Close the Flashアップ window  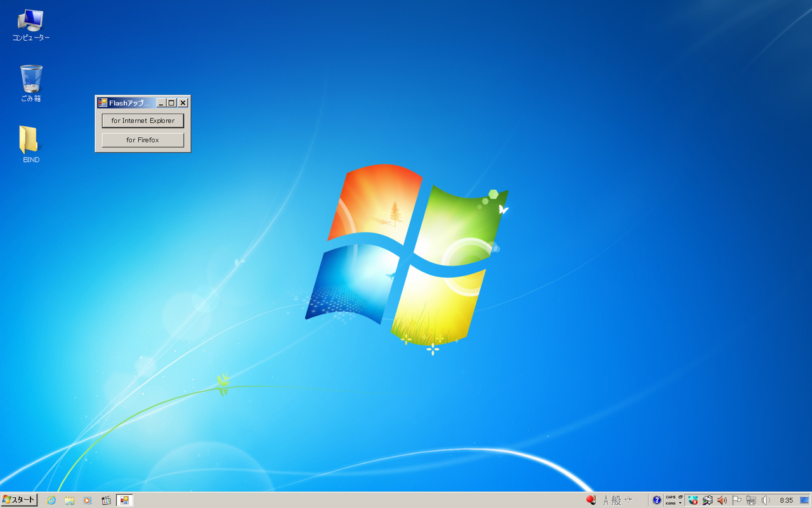(183, 103)
